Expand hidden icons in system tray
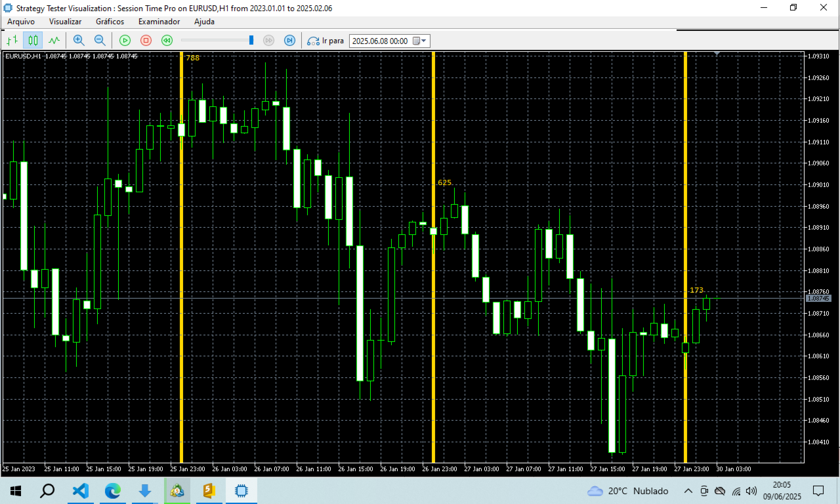The width and height of the screenshot is (840, 504). coord(688,491)
